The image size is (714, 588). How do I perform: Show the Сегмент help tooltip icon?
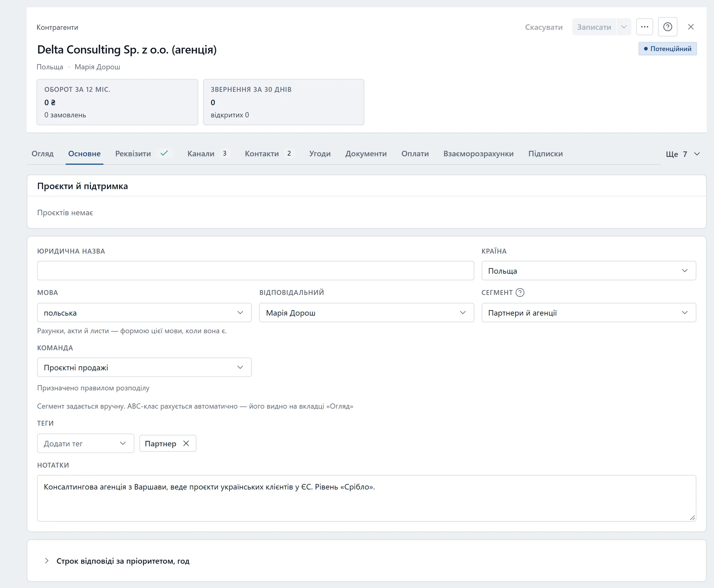(x=520, y=292)
